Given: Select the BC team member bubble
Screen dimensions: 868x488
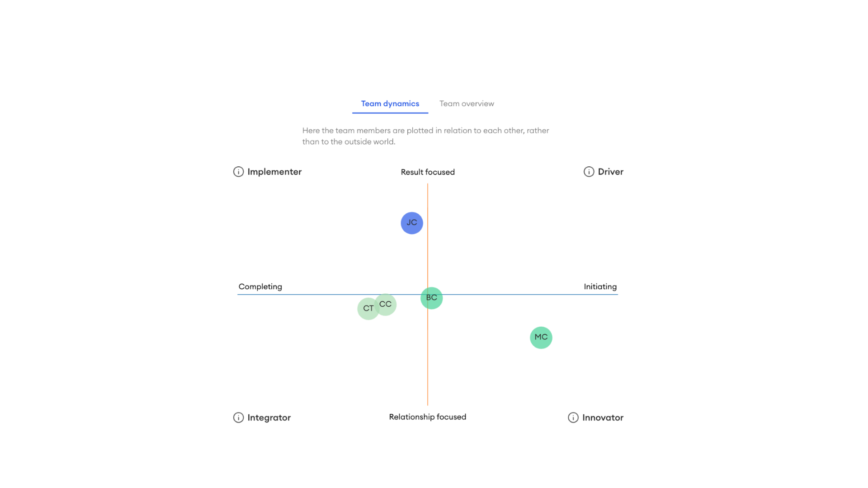Looking at the screenshot, I should tap(432, 298).
